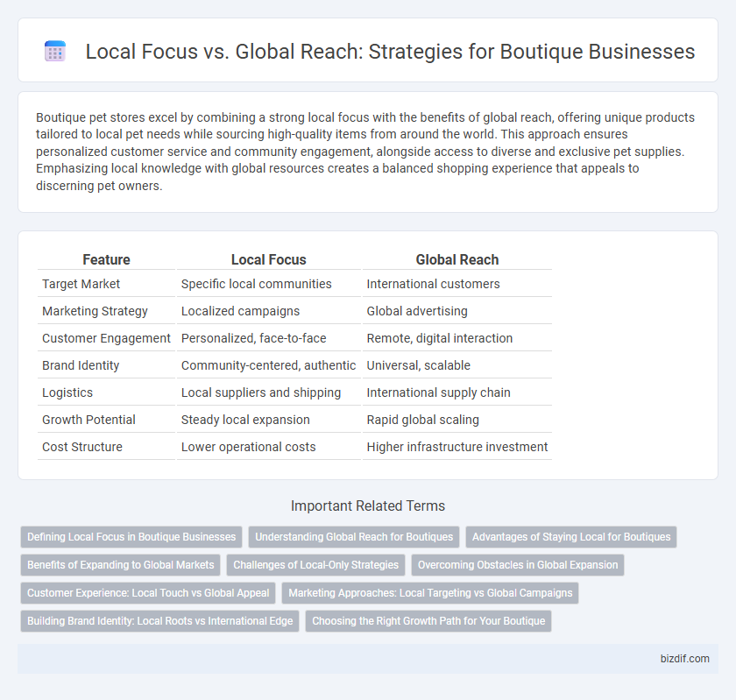Click the 'Lower operational costs' cell
The width and height of the screenshot is (736, 700).
click(268, 447)
